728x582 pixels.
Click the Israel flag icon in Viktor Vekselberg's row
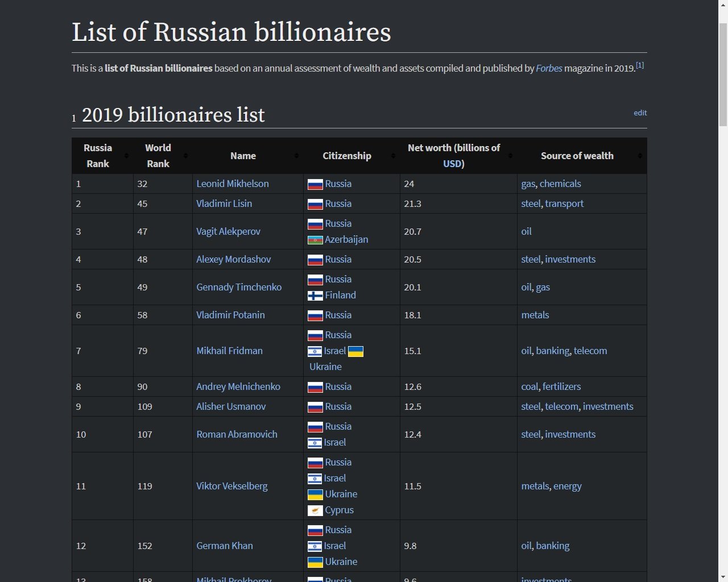click(x=315, y=479)
